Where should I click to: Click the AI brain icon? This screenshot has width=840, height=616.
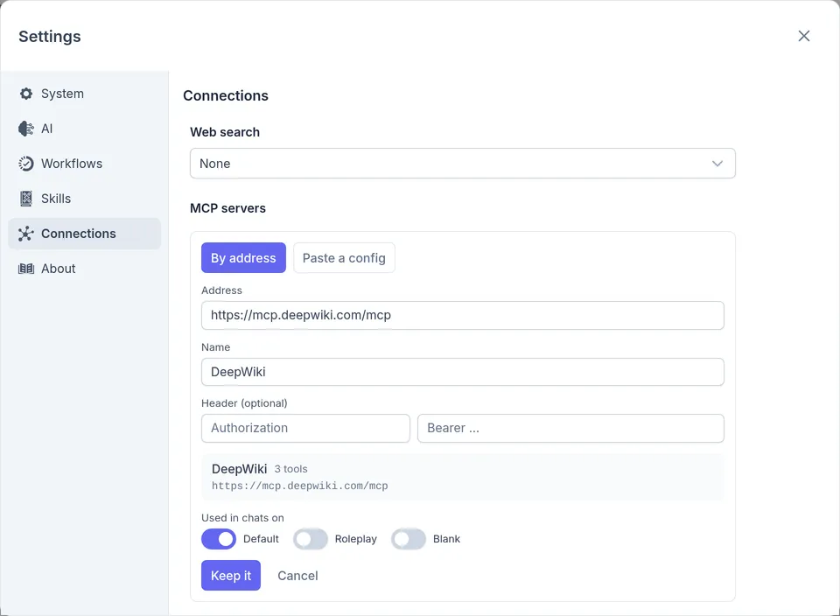point(25,129)
